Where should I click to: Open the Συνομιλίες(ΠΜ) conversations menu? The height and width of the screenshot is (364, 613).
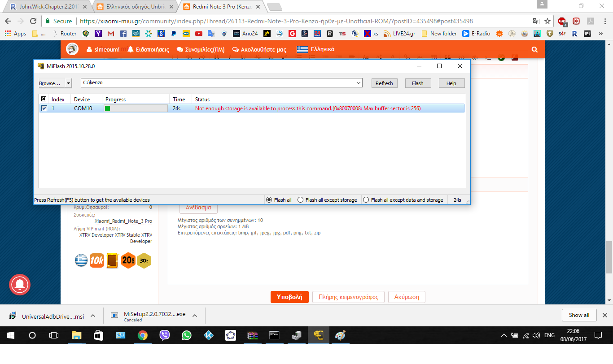201,50
